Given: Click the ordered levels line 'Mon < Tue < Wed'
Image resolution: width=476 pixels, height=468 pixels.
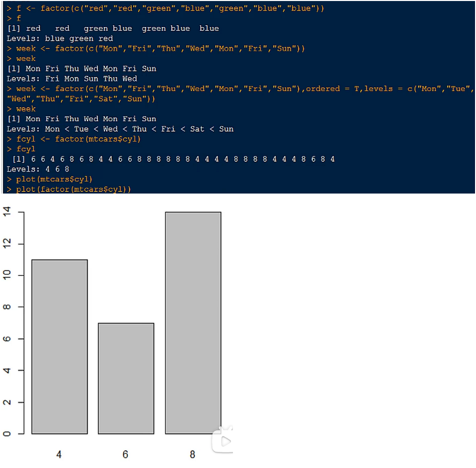Looking at the screenshot, I should click(x=120, y=129).
